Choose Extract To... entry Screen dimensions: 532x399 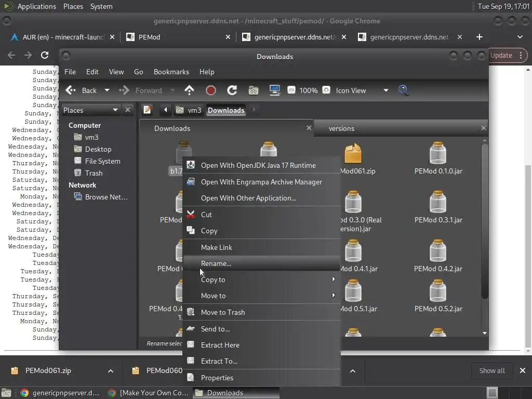coord(261,361)
